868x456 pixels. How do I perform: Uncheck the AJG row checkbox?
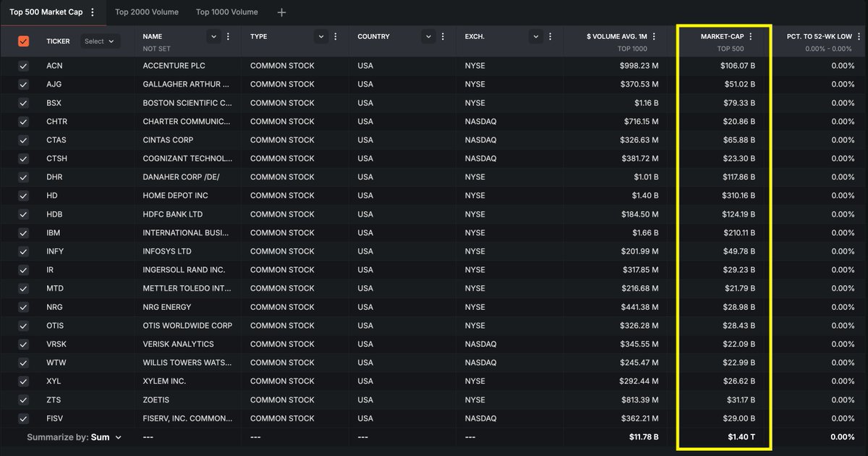[x=23, y=84]
